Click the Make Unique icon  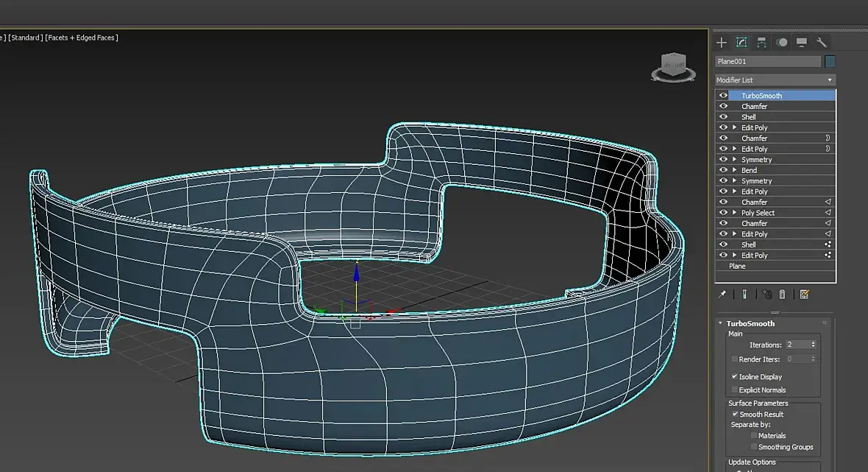[x=766, y=294]
